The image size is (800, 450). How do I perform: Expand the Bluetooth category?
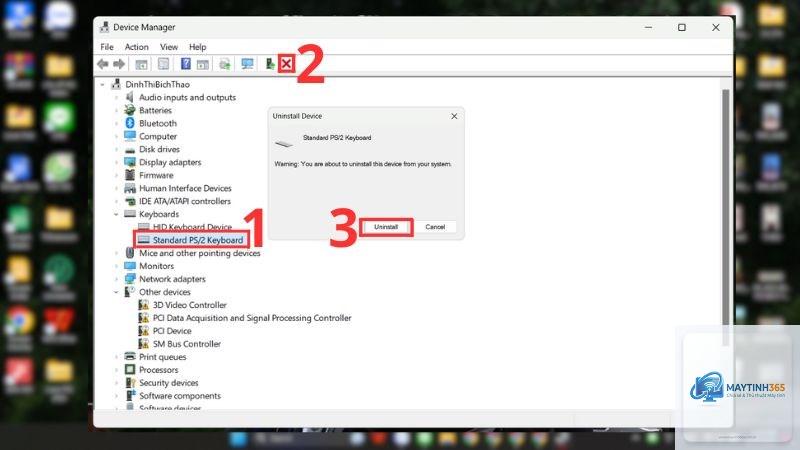point(116,123)
